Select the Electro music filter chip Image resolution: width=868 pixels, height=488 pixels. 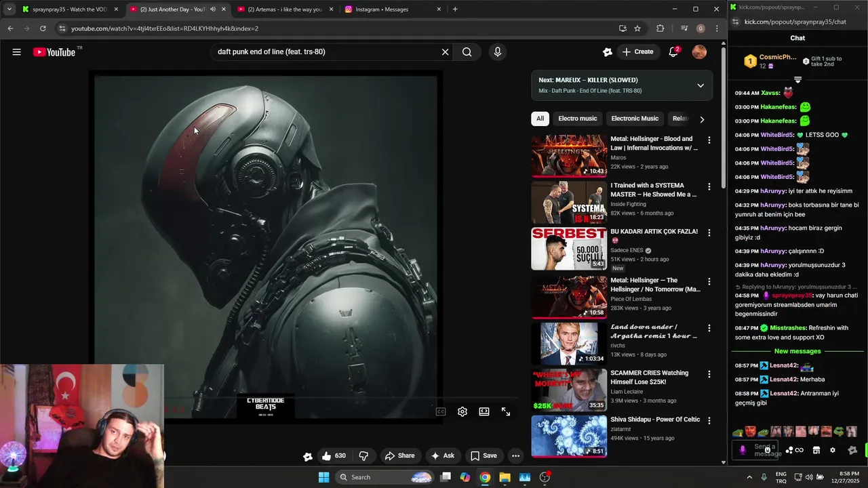[578, 119]
